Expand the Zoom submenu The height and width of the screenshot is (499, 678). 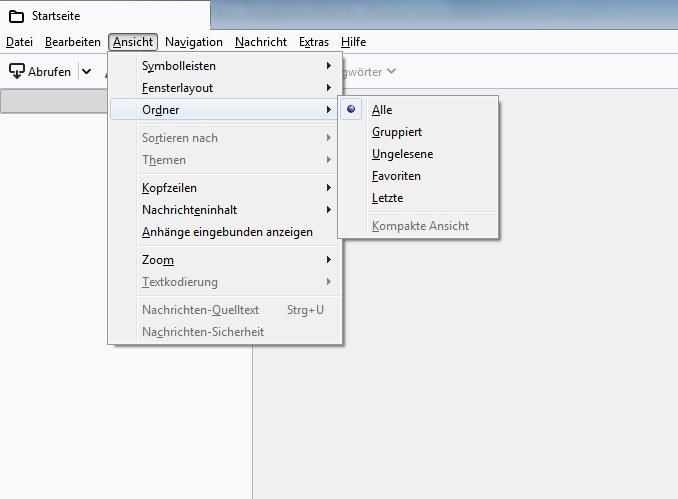tap(158, 260)
